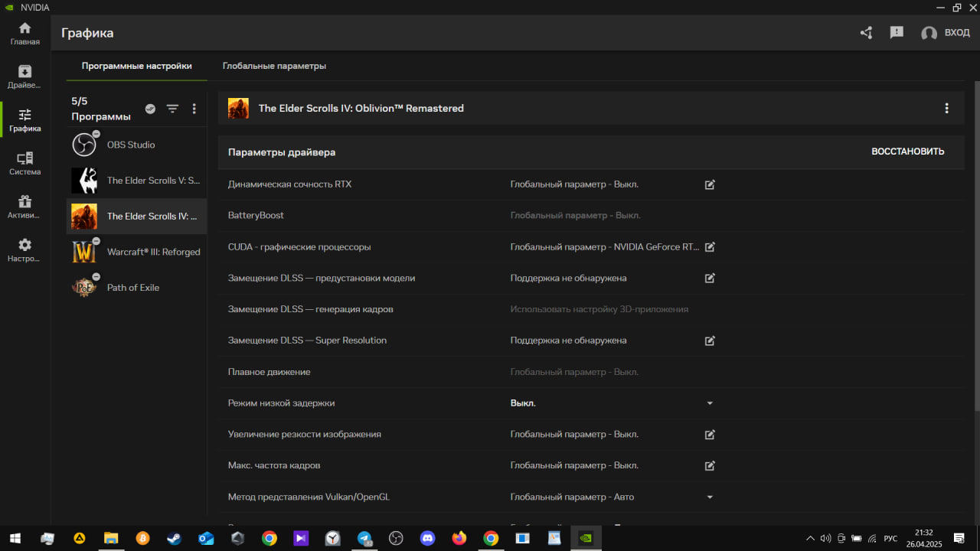This screenshot has height=551, width=980.
Task: Open the Система sidebar section
Action: (24, 164)
